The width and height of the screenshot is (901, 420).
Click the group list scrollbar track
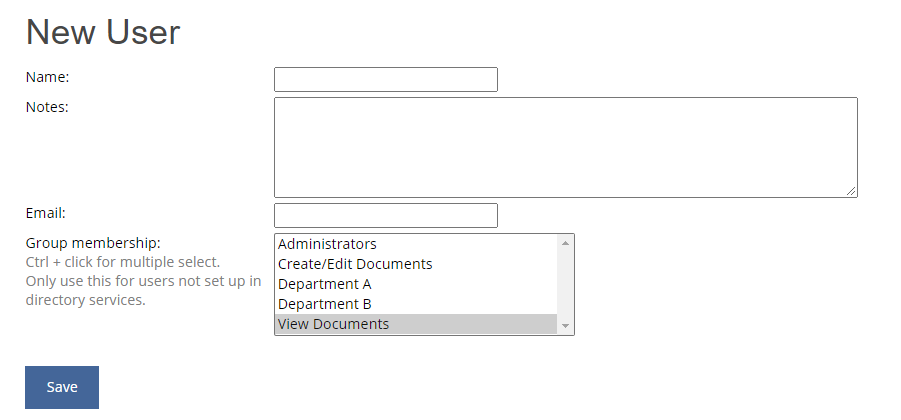click(x=565, y=284)
